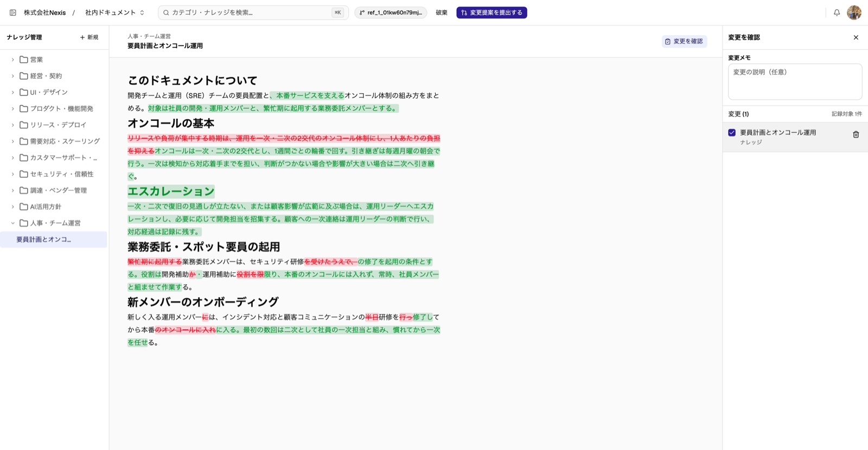This screenshot has width=868, height=450.
Task: Click the ⌘K shortcut badge
Action: click(x=337, y=12)
